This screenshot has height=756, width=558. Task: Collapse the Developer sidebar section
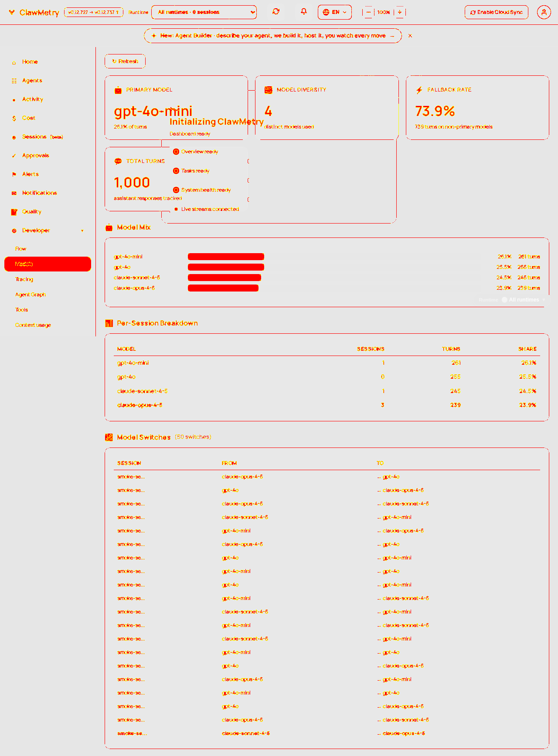pyautogui.click(x=48, y=231)
